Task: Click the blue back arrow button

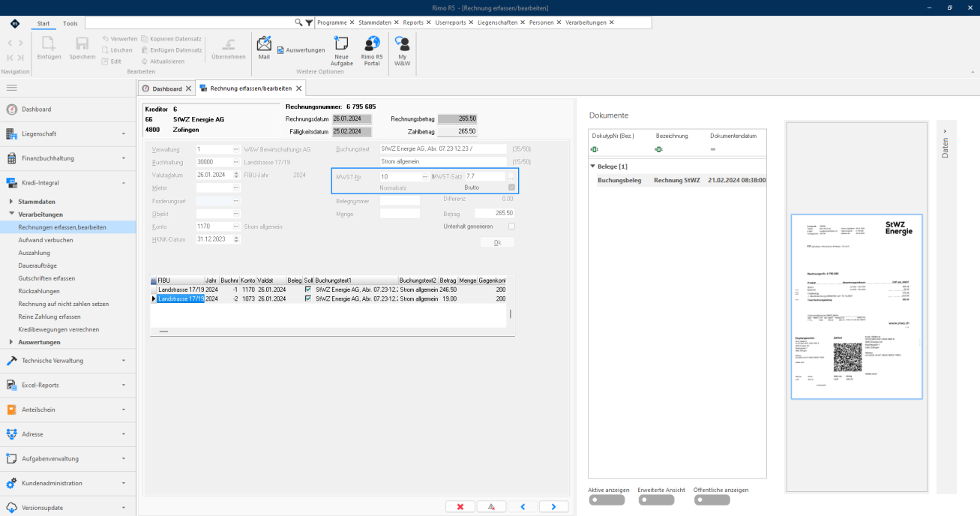Action: click(523, 506)
